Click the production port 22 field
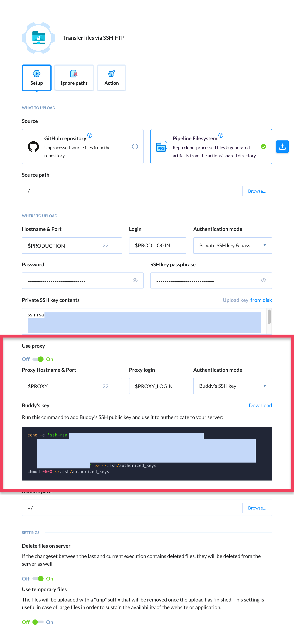 pyautogui.click(x=109, y=246)
